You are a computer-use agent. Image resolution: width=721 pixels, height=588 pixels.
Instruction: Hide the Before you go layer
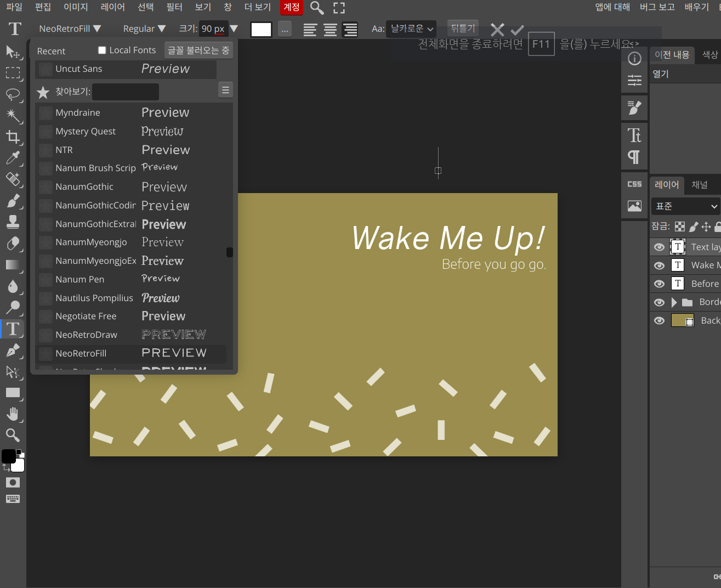coord(660,284)
